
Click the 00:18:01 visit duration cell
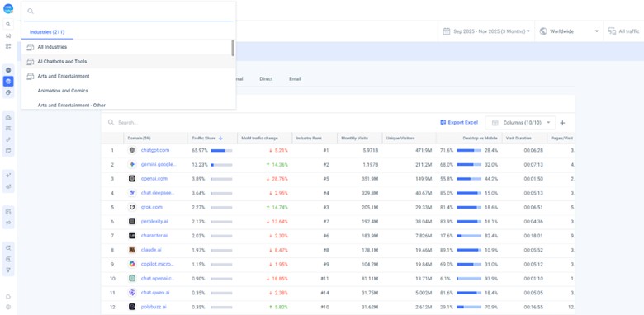click(533, 236)
